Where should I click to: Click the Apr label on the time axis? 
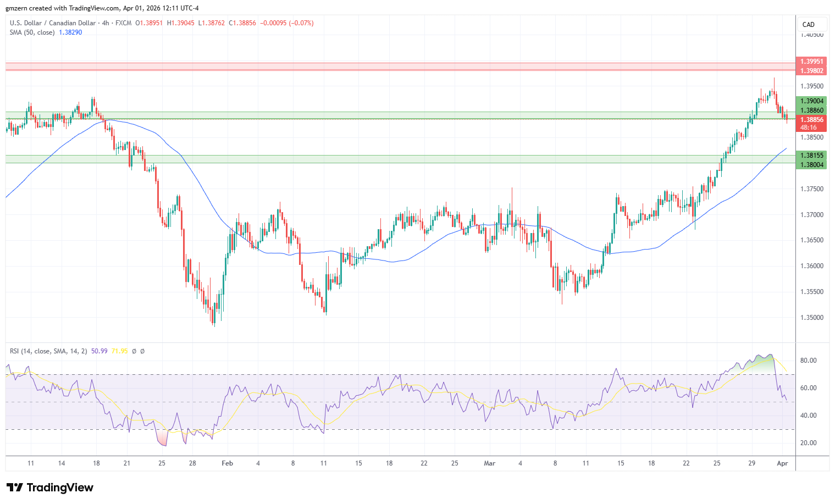[x=783, y=463]
